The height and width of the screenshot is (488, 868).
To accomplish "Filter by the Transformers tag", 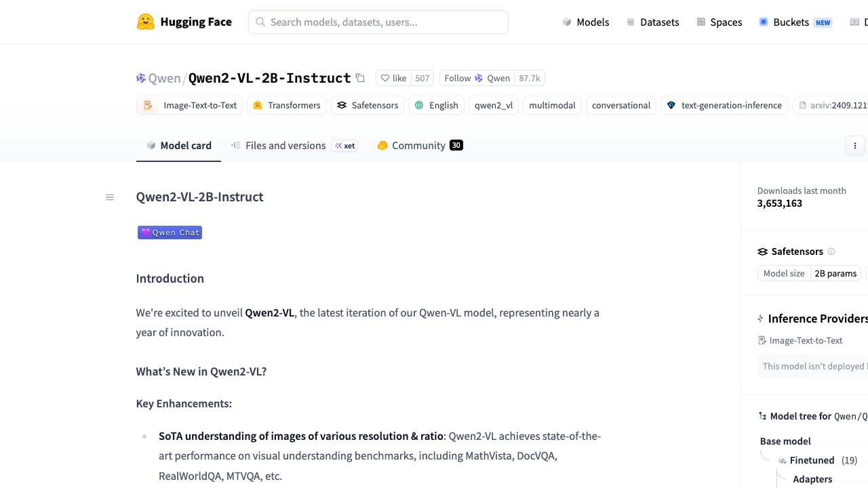I will click(x=287, y=105).
